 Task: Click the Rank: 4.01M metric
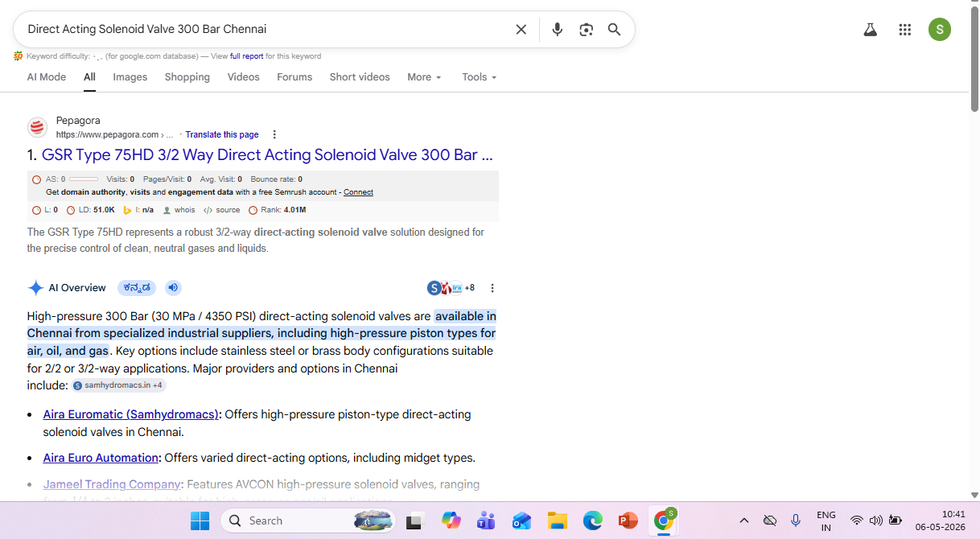tap(278, 210)
